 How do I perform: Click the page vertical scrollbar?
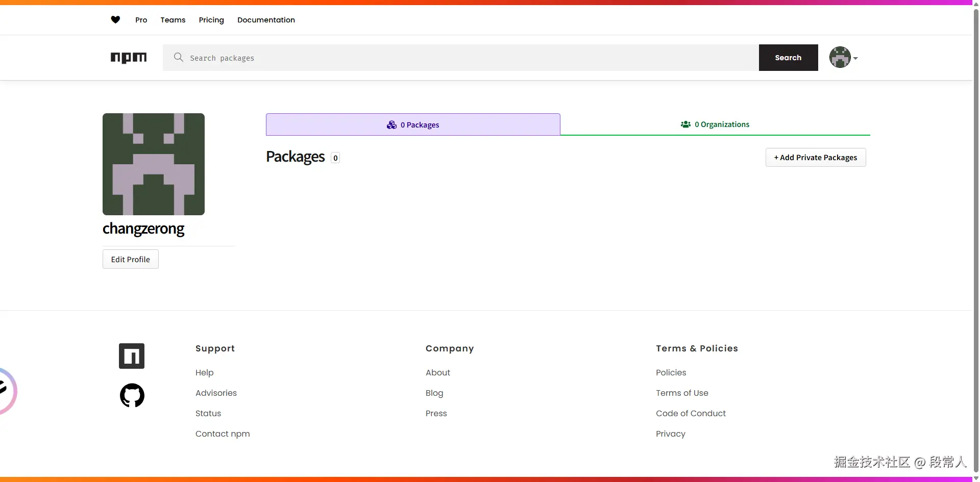(x=976, y=241)
